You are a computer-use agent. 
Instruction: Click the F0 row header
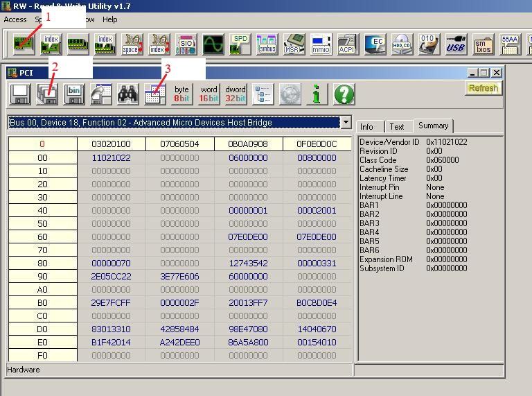click(x=42, y=356)
